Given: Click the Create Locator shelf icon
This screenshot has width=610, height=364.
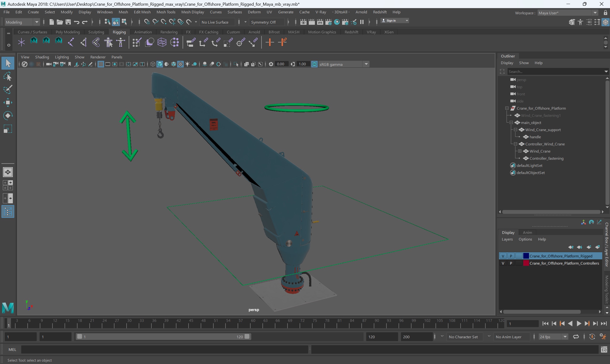Looking at the screenshot, I should pyautogui.click(x=21, y=42).
